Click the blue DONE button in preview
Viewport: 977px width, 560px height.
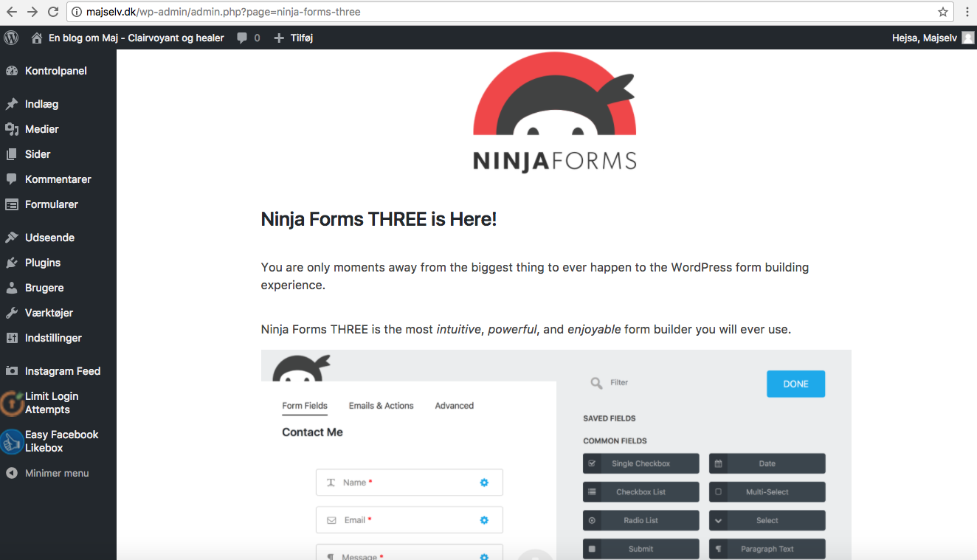click(795, 384)
